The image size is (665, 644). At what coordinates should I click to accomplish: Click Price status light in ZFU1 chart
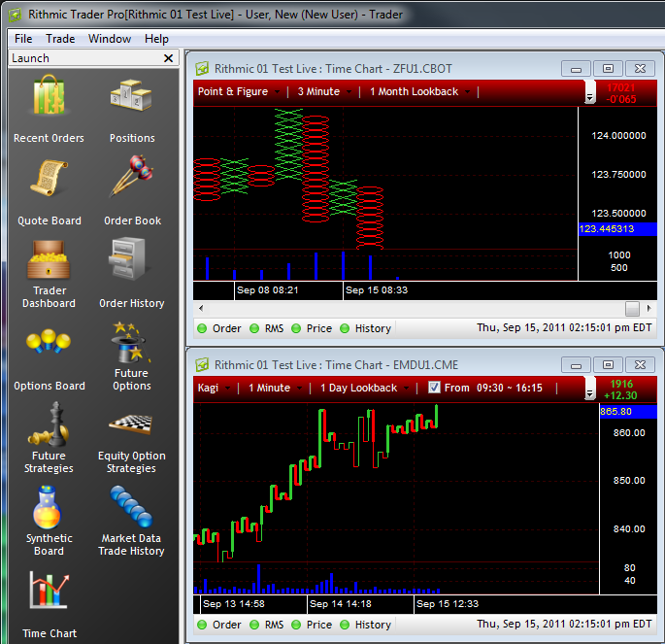[296, 328]
